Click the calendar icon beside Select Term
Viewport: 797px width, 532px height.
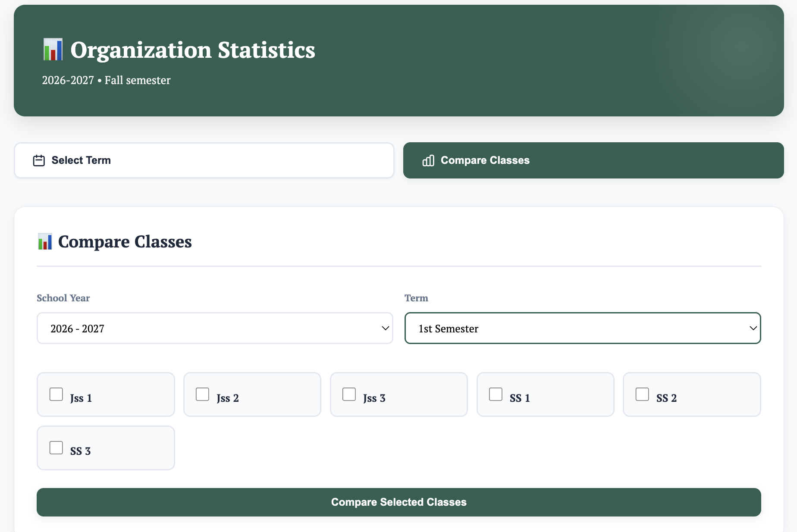tap(39, 160)
